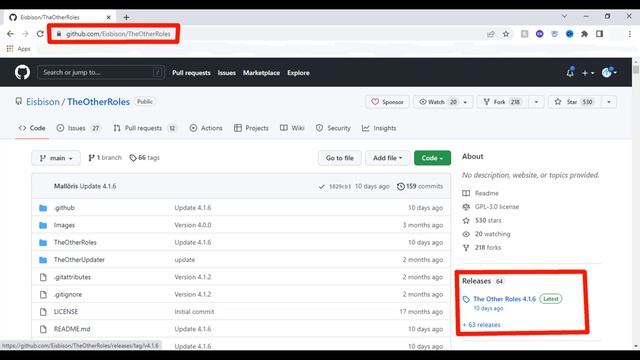The image size is (640, 360).
Task: Click the share page icon in address bar
Action: [x=491, y=34]
